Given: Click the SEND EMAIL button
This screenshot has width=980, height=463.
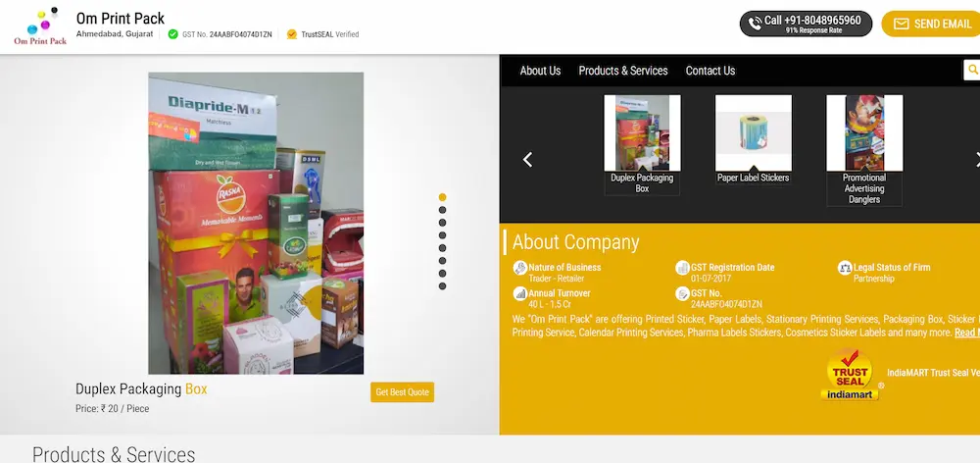Looking at the screenshot, I should coord(931,24).
